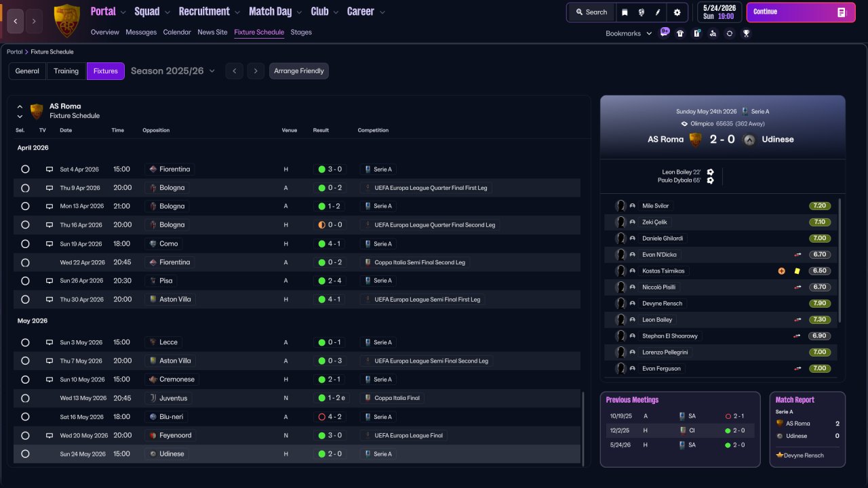Viewport: 868px width, 488px height.
Task: Go back using the header back arrow
Action: tap(16, 21)
